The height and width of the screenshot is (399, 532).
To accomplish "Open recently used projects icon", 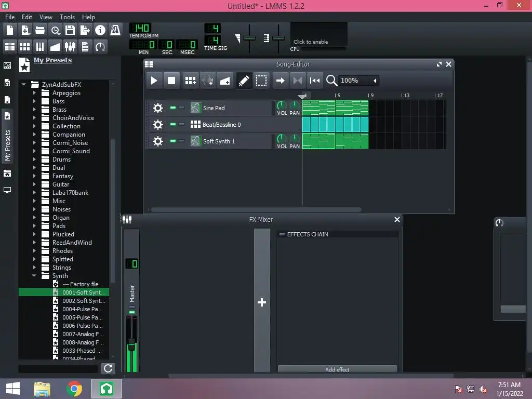I will click(x=55, y=30).
